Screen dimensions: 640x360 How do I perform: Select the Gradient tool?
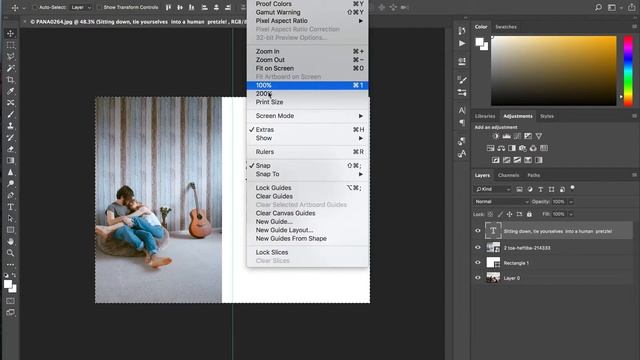click(x=11, y=160)
